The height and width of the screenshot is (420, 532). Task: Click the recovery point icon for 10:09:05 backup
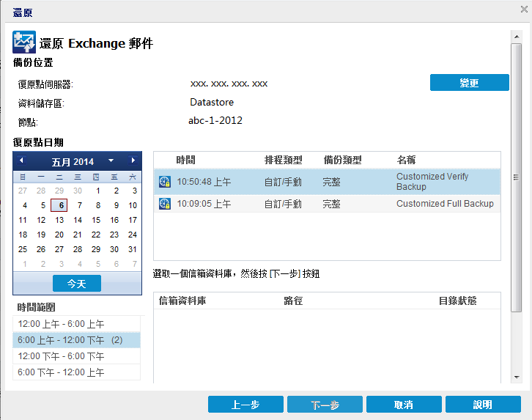click(x=165, y=205)
